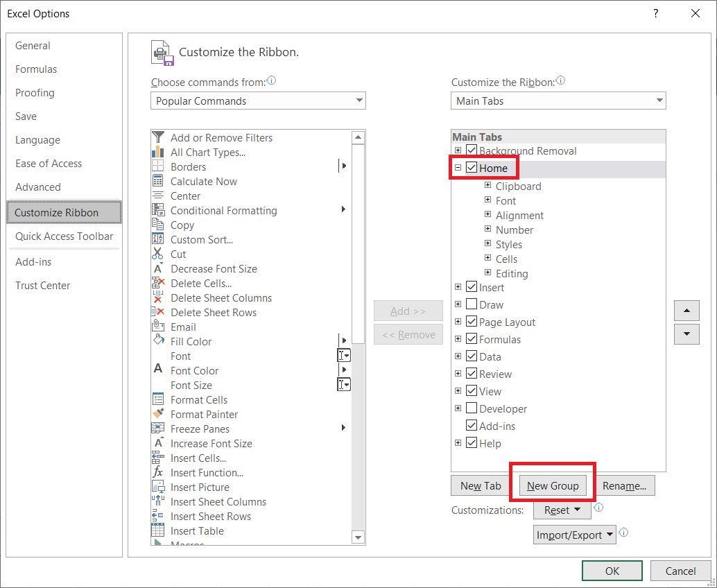Click the Custom Sort ZA icon
This screenshot has width=717, height=588.
tap(158, 239)
